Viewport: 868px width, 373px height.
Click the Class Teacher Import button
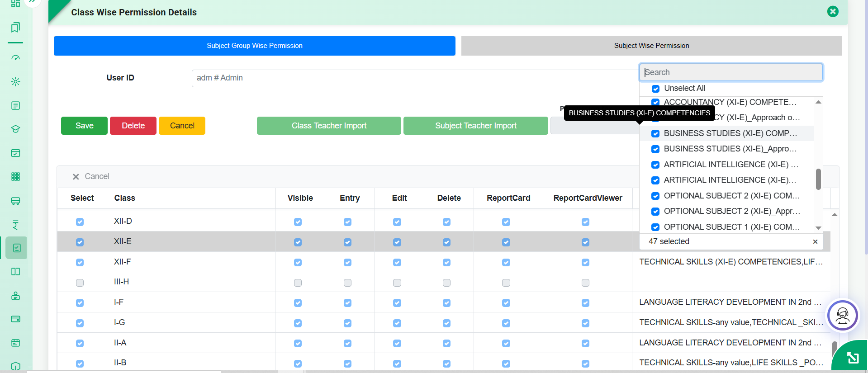[x=329, y=126]
